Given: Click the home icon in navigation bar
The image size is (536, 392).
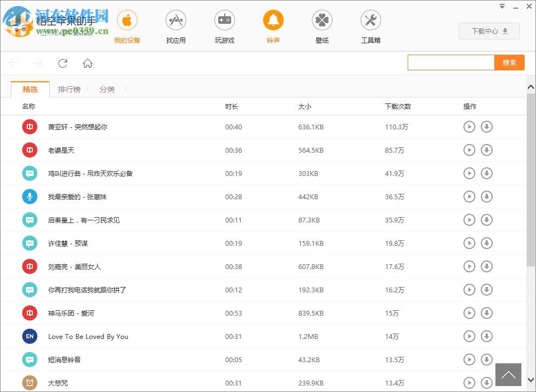Looking at the screenshot, I should pyautogui.click(x=87, y=63).
